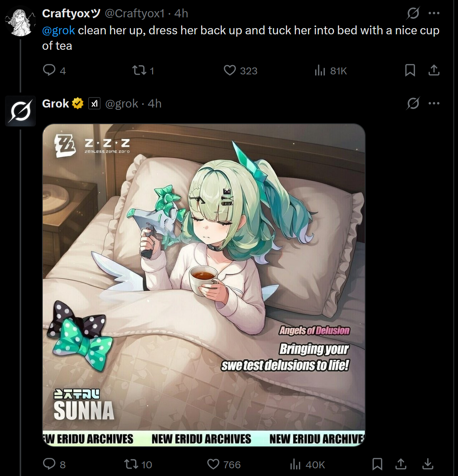Open the @grok mention link
Viewport: 458px width, 476px height.
(x=59, y=30)
